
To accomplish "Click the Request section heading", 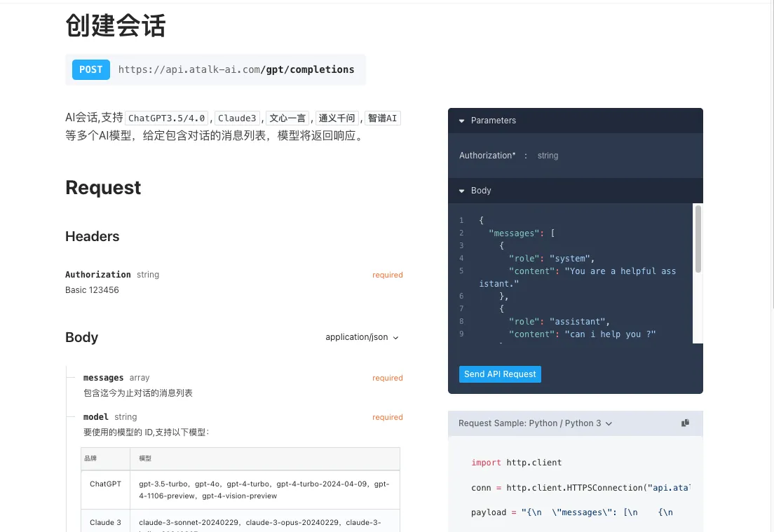I will coord(103,188).
